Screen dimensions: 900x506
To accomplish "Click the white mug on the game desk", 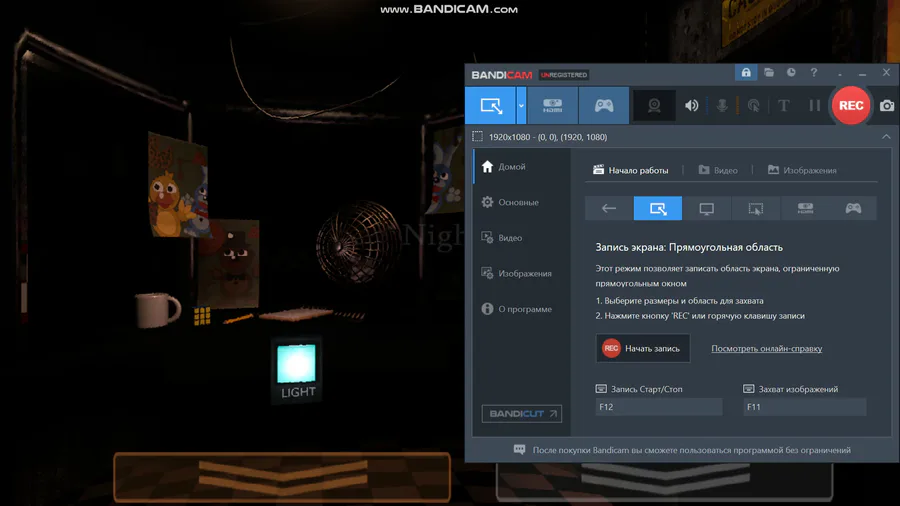I will click(x=157, y=309).
